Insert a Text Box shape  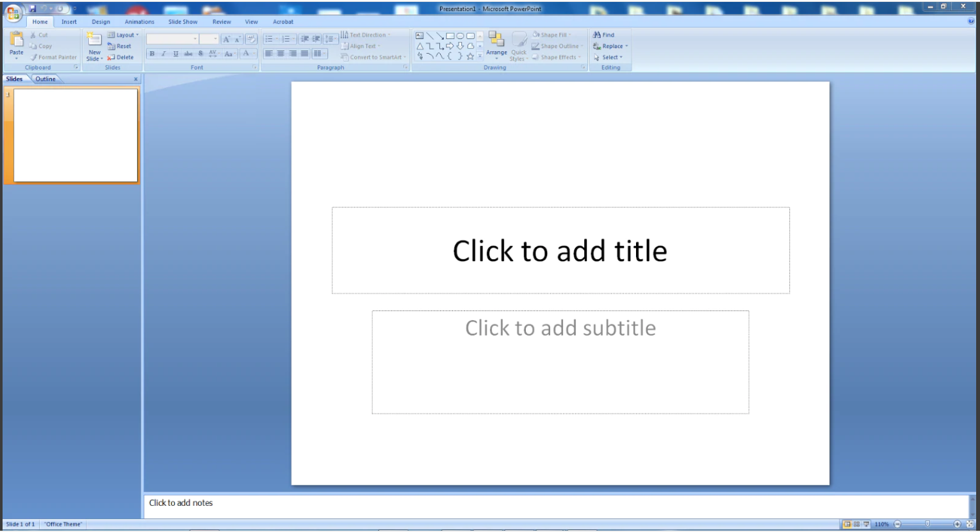click(x=420, y=36)
